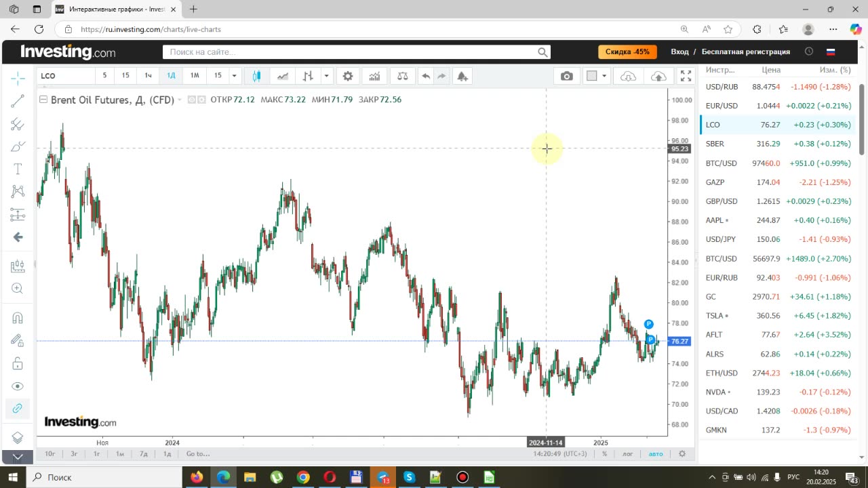Set 7д date range

point(143,454)
